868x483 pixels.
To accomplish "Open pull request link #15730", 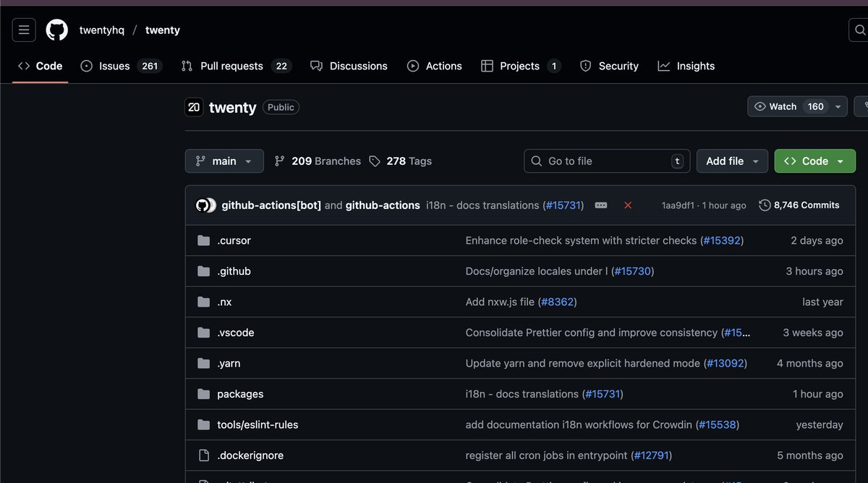I will (x=633, y=271).
